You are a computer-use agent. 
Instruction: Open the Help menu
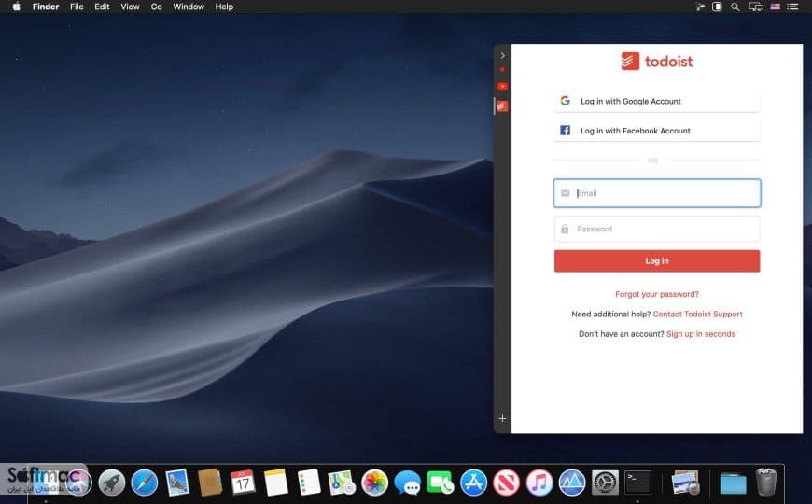pos(224,7)
